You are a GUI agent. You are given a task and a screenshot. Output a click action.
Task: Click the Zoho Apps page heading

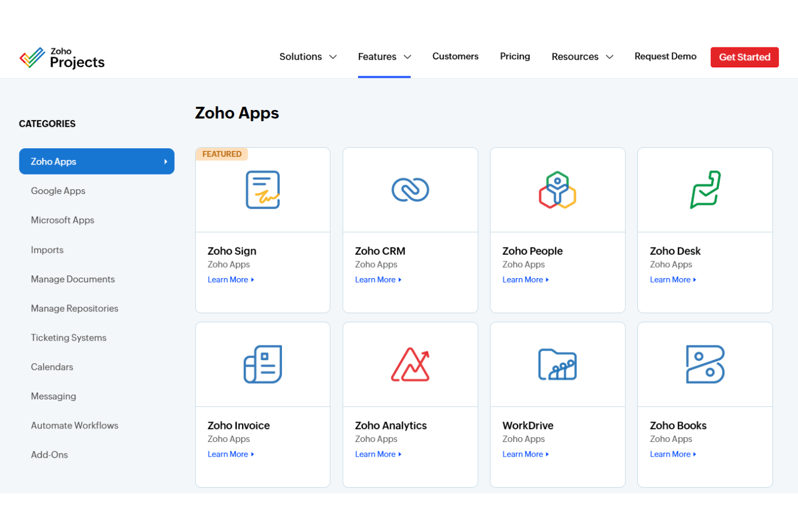(x=237, y=113)
